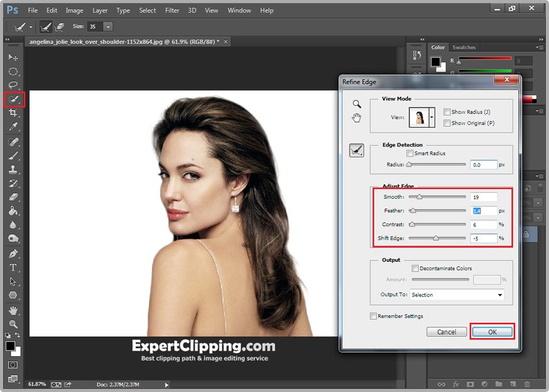Image resolution: width=549 pixels, height=392 pixels.
Task: Select the Crop tool
Action: point(13,113)
